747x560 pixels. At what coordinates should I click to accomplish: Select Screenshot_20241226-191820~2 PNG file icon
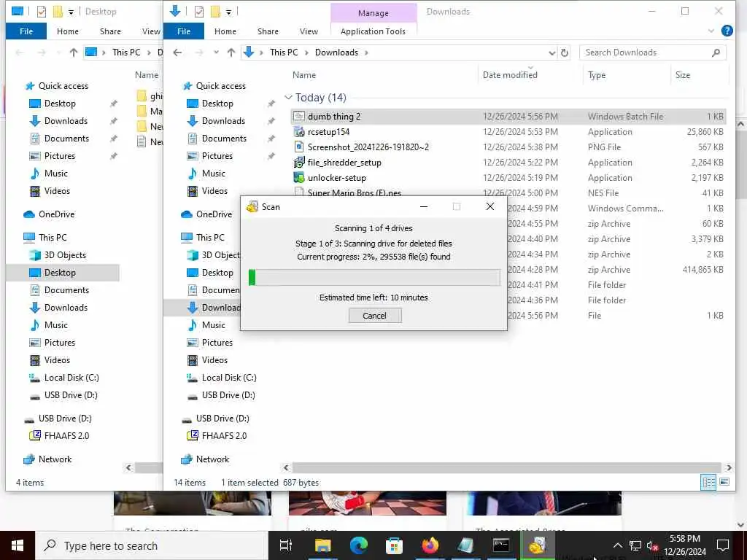(298, 147)
